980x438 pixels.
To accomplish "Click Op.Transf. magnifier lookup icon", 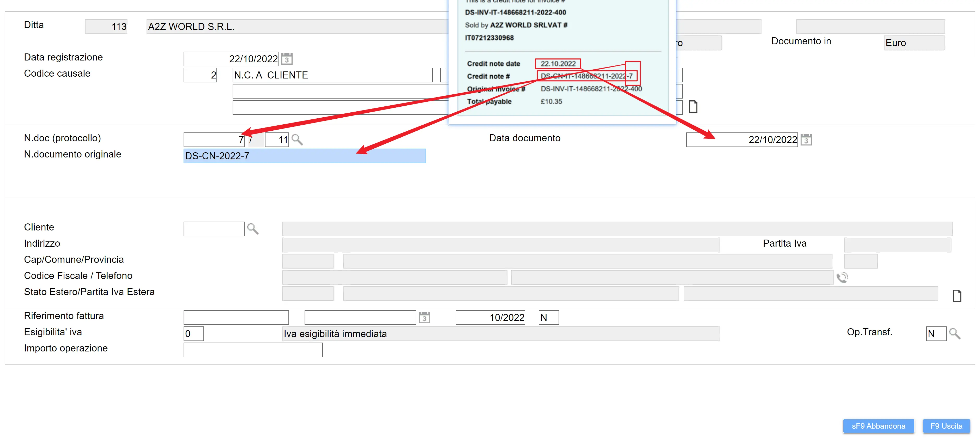I will tap(954, 334).
